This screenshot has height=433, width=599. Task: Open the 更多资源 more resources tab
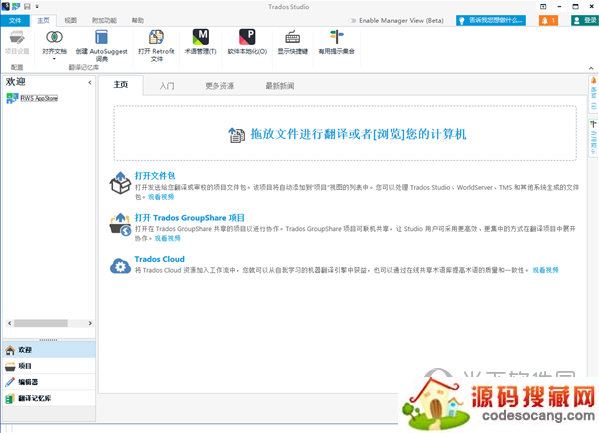220,86
